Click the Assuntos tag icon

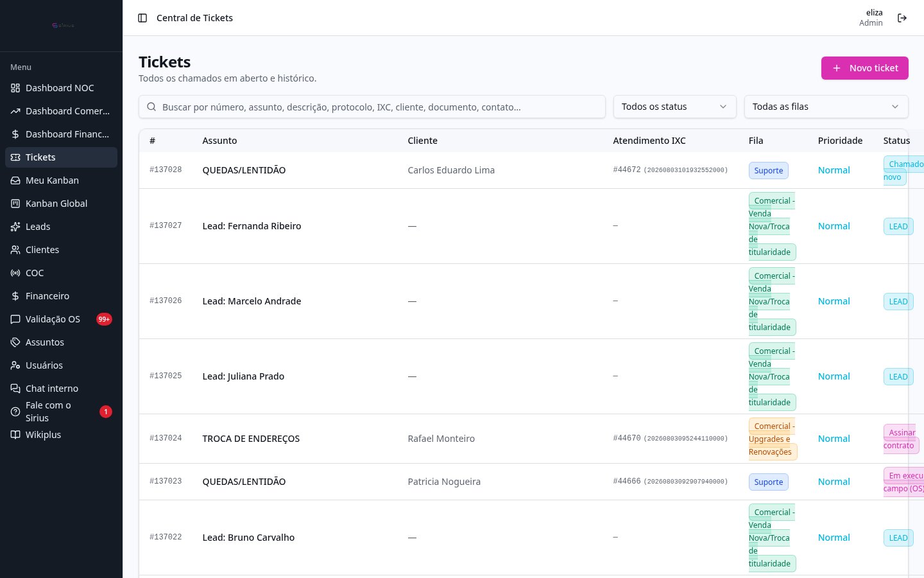click(x=15, y=342)
